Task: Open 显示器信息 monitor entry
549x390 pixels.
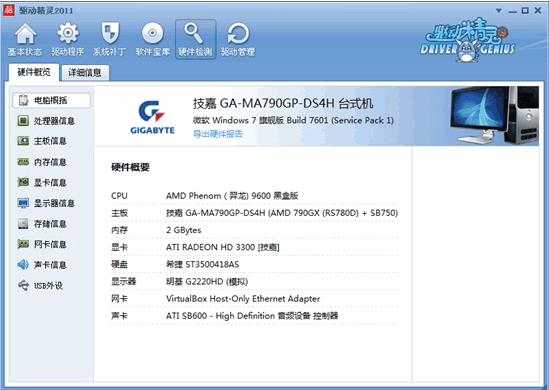Action: click(x=46, y=203)
